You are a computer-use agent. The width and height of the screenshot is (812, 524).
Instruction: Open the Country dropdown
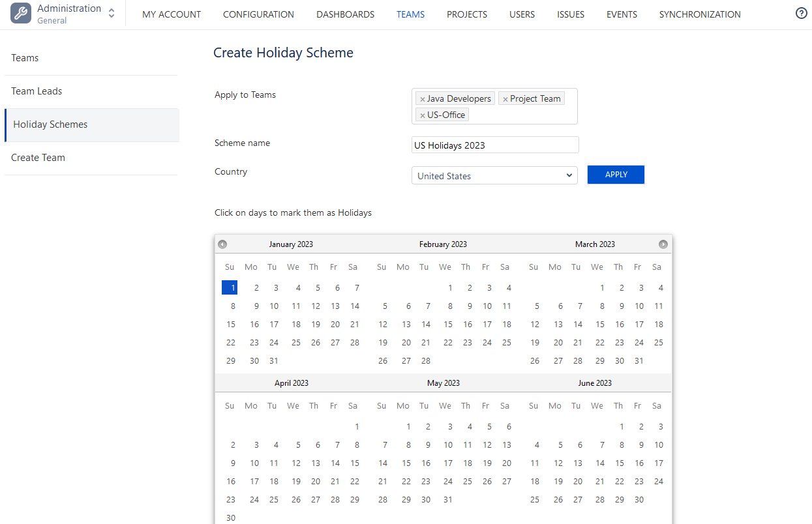tap(494, 175)
